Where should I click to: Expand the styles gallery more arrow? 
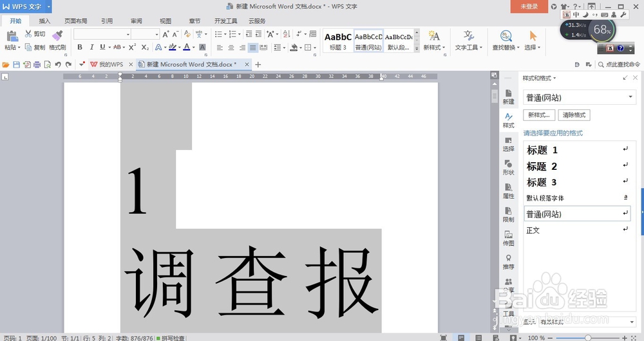point(417,48)
